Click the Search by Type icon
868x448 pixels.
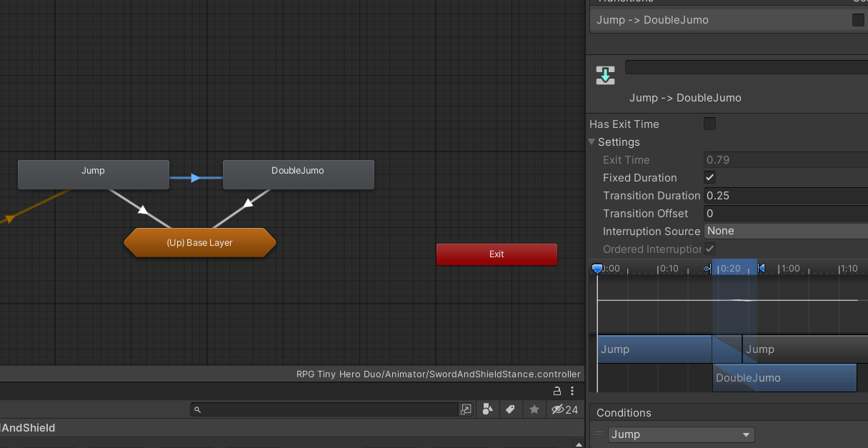[x=488, y=409]
